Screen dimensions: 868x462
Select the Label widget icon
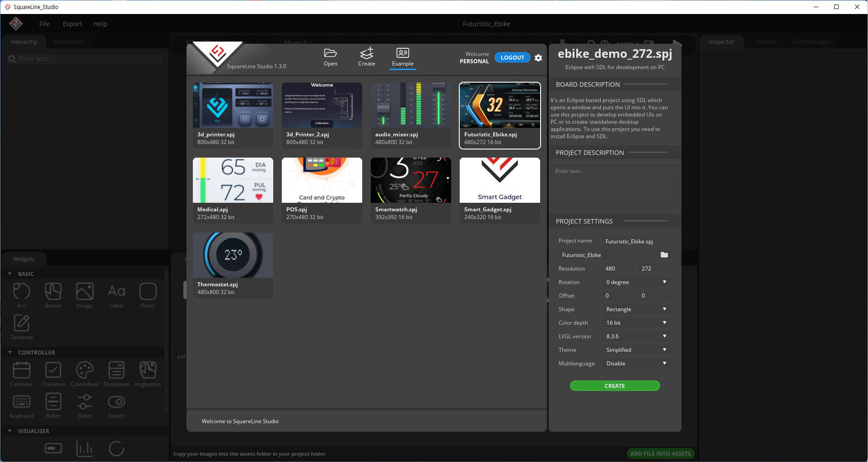116,292
